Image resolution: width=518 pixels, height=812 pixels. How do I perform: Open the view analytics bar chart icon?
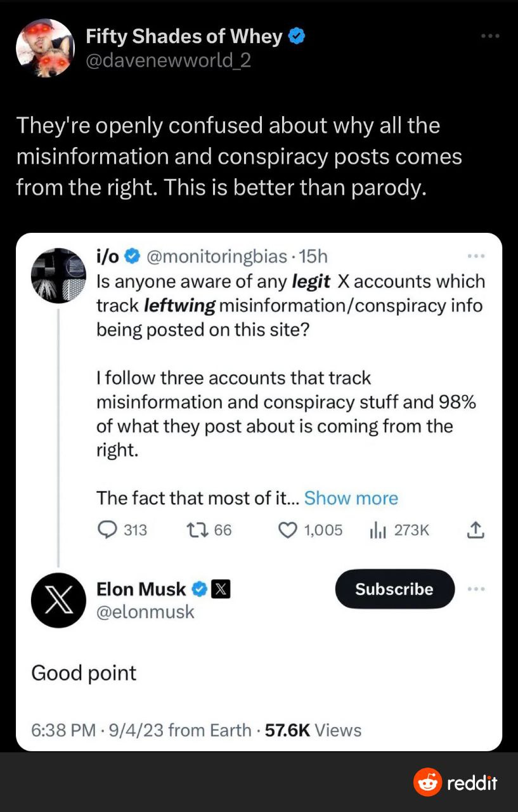click(378, 530)
